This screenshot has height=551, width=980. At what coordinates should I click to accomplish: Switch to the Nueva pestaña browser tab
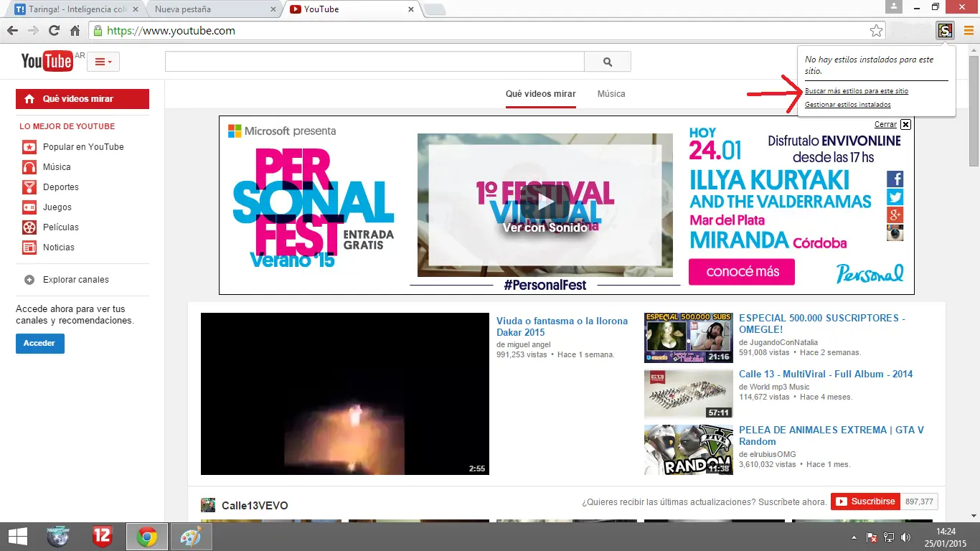(x=212, y=9)
